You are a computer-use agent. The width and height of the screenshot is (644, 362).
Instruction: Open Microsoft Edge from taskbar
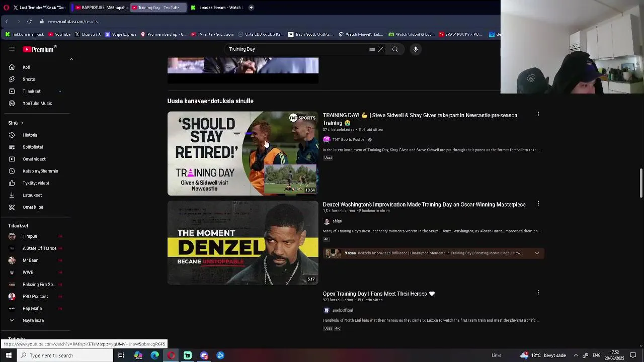[x=154, y=355]
